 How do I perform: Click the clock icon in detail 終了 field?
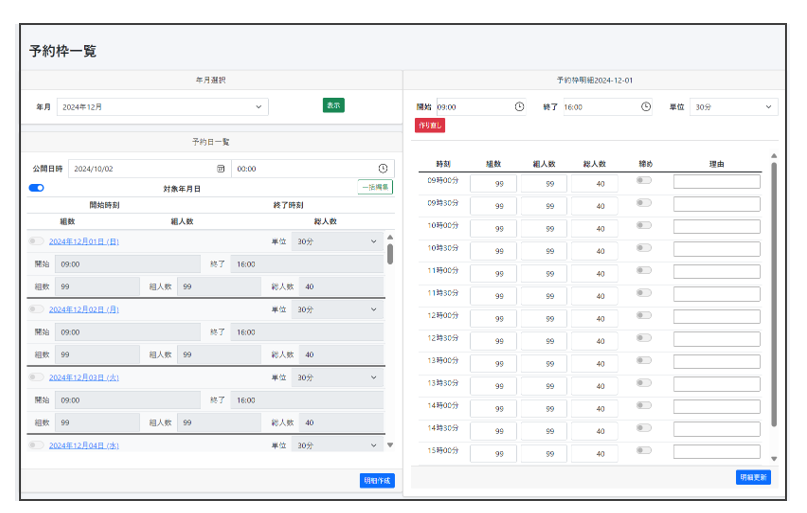pos(646,107)
